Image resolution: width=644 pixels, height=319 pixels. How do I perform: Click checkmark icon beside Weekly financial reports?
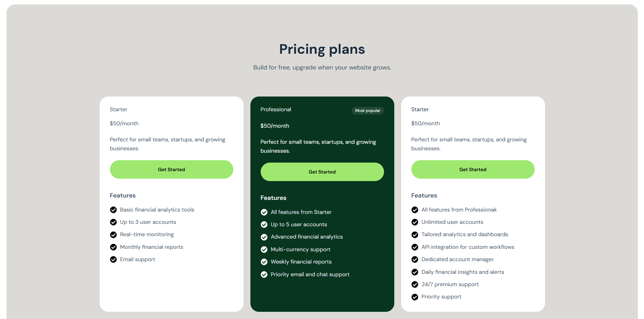pos(264,262)
